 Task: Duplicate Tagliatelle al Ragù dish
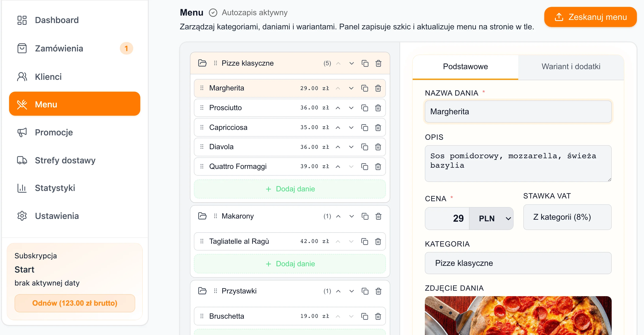(x=365, y=242)
